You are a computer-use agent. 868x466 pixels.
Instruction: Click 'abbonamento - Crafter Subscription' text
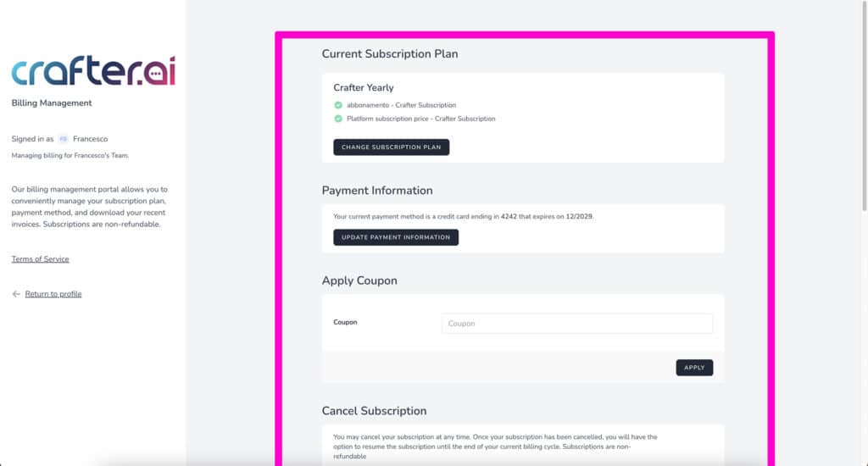pyautogui.click(x=401, y=105)
